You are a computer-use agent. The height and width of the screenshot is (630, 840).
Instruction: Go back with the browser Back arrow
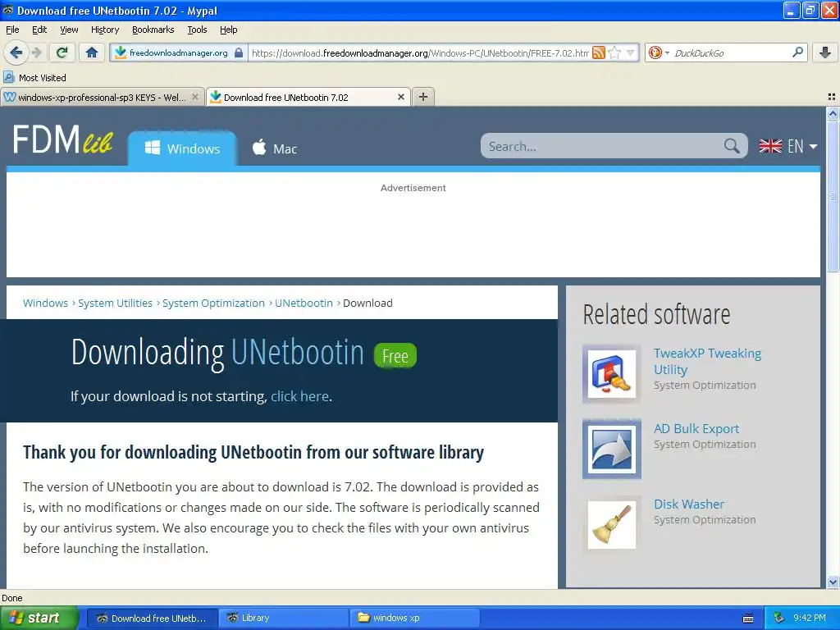(x=16, y=52)
